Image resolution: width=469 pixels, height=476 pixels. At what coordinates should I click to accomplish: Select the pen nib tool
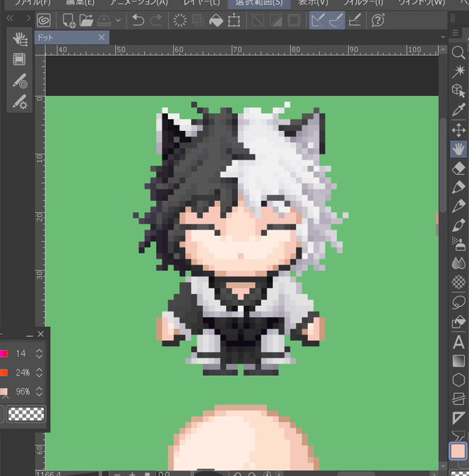pos(458,206)
